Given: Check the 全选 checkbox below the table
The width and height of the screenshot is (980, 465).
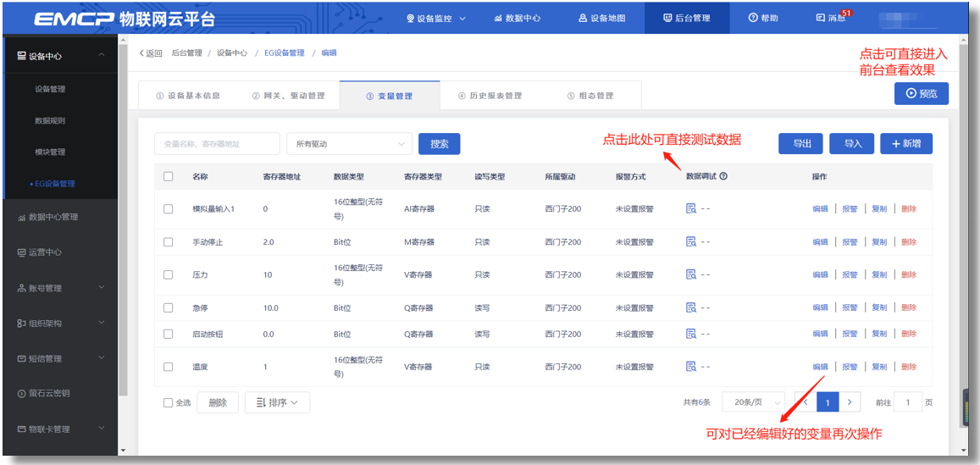Looking at the screenshot, I should click(168, 403).
